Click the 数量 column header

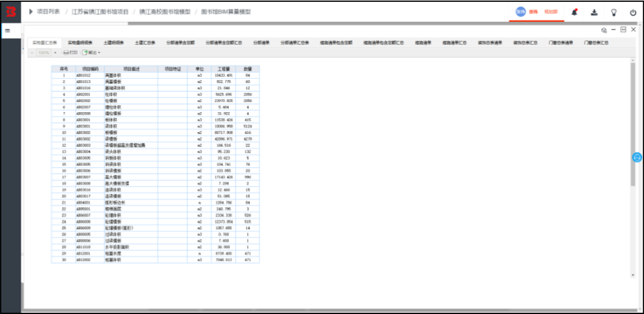[248, 69]
